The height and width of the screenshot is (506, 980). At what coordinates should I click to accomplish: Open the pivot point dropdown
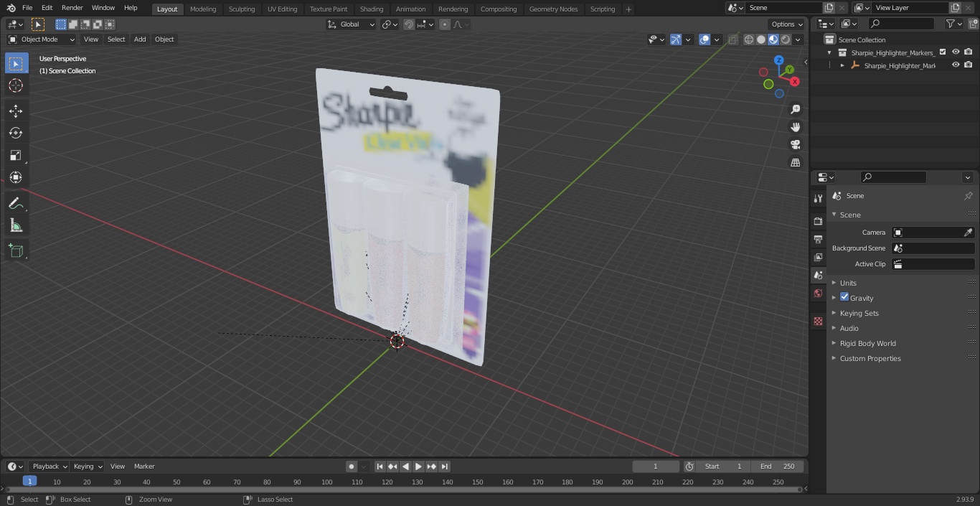[x=390, y=24]
